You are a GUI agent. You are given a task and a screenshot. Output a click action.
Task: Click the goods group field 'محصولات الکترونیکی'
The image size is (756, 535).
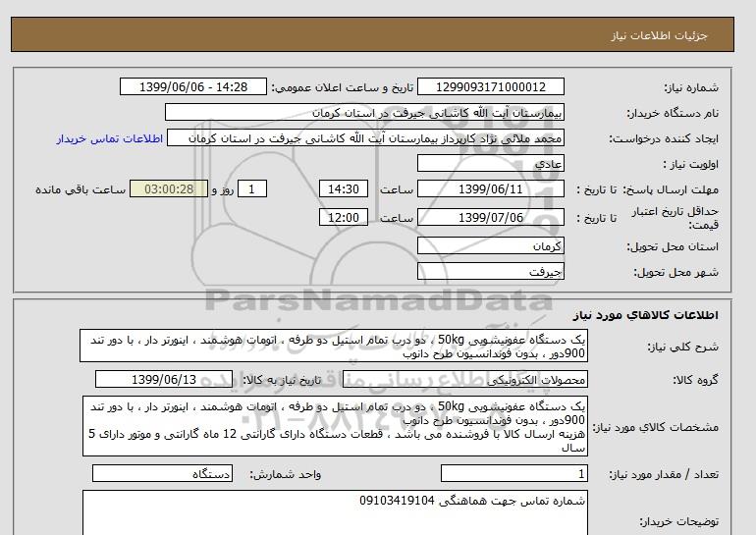464,379
